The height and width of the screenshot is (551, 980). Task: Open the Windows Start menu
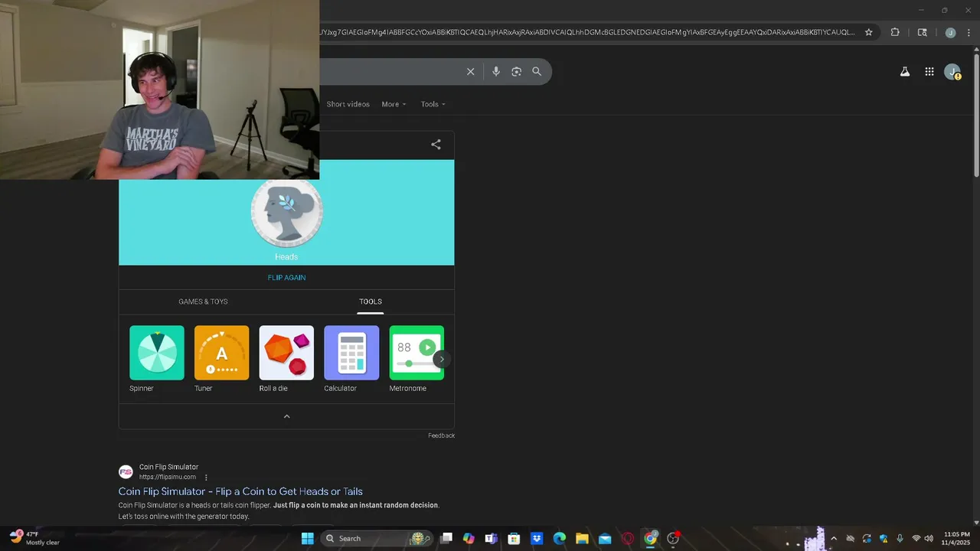[x=307, y=538]
